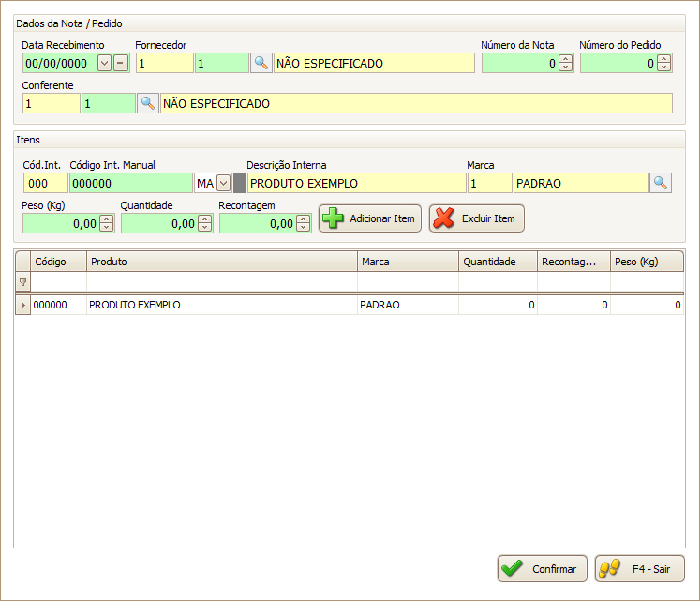Click the Conferente search magnifier icon
700x601 pixels.
(x=148, y=103)
